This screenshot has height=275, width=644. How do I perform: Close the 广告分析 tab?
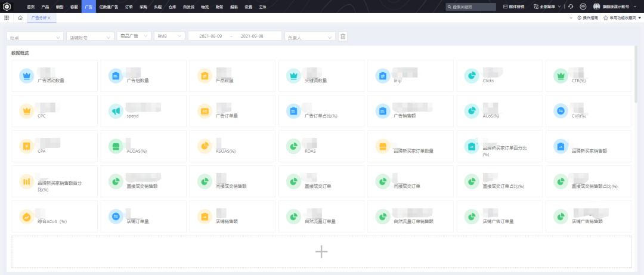pyautogui.click(x=49, y=18)
